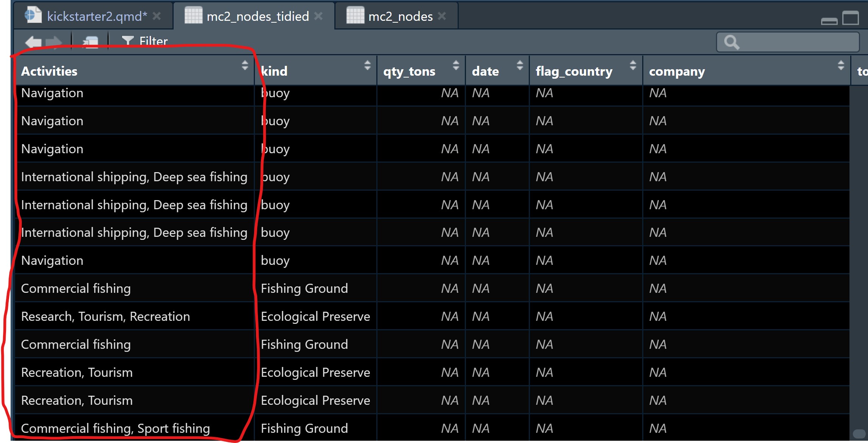Click the back arrow in viewer toolbar

[33, 41]
